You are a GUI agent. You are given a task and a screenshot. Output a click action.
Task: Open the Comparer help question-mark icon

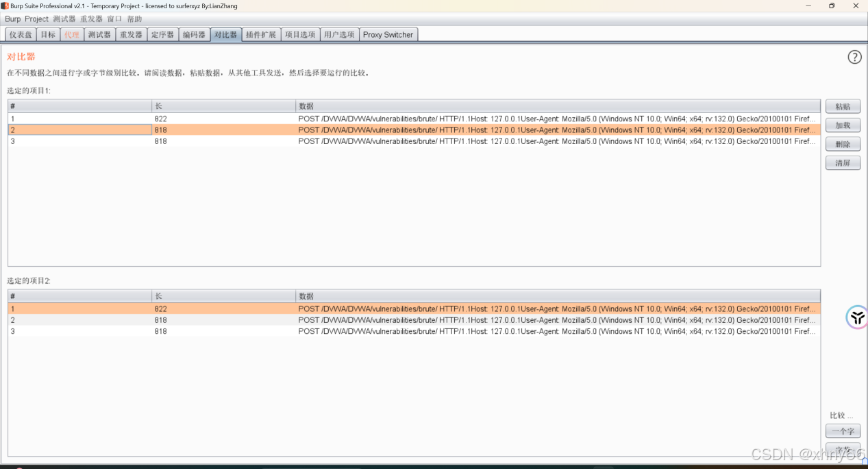(854, 57)
